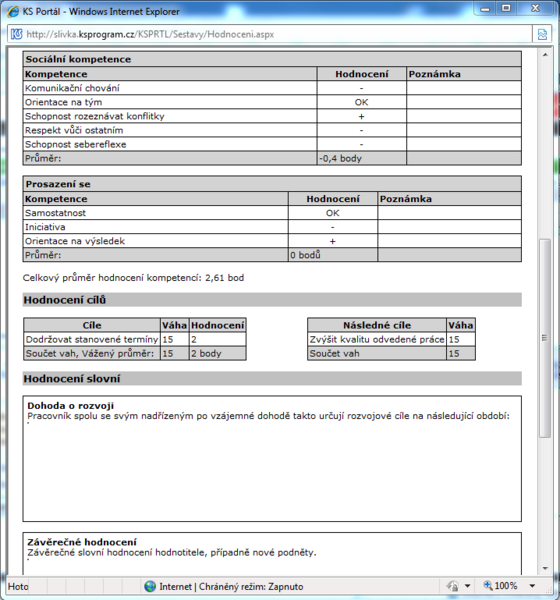
Task: Click the 'Součet vah, Vážený průměr:' cell
Action: coord(92,354)
